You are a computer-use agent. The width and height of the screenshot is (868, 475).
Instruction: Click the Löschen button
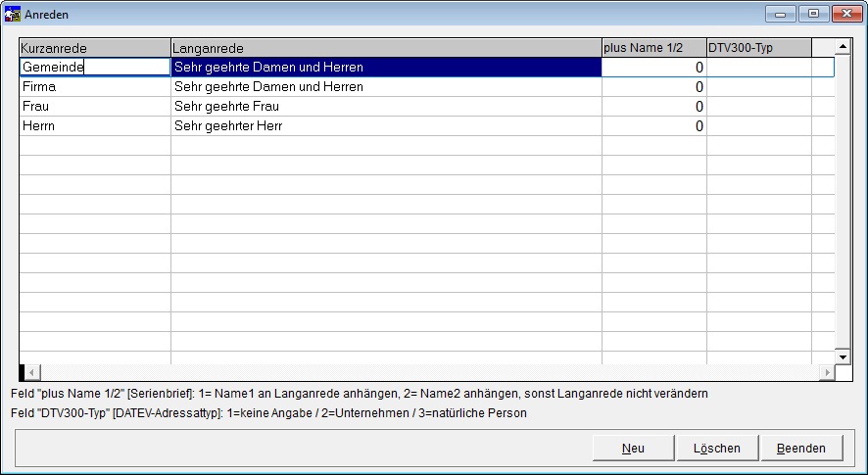point(717,448)
